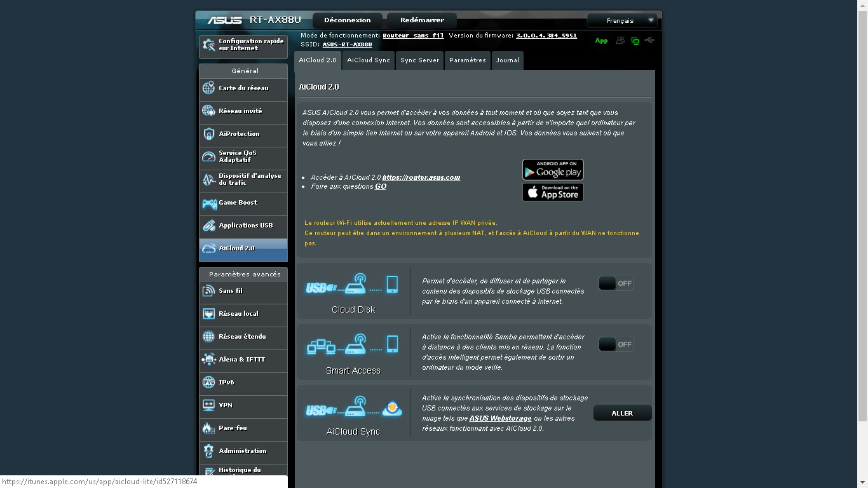Open the https://router.asus.com link
This screenshot has width=868, height=488.
pos(421,177)
